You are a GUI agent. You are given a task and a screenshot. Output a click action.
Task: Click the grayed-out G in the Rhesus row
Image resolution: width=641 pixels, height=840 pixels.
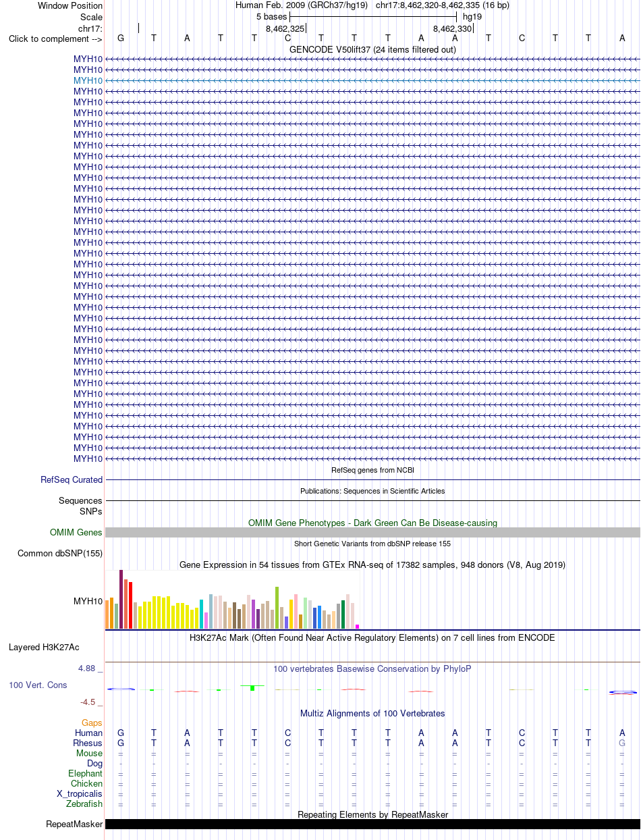click(x=623, y=743)
